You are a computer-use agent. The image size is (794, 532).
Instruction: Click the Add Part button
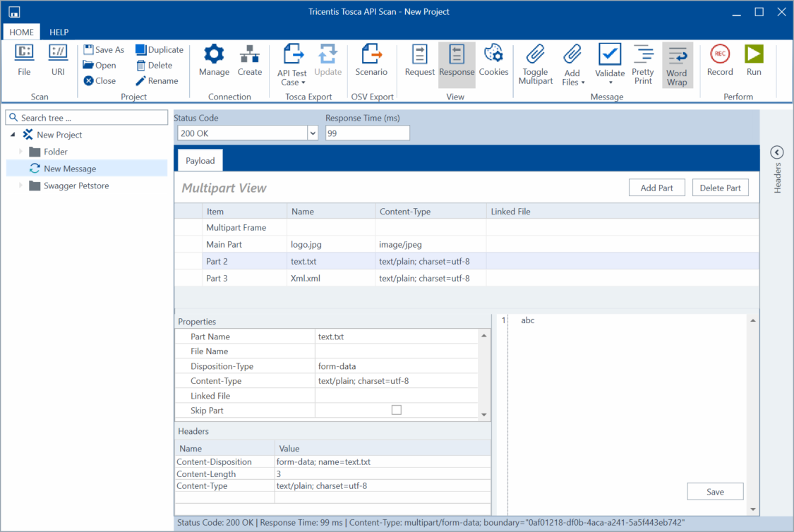pyautogui.click(x=656, y=188)
